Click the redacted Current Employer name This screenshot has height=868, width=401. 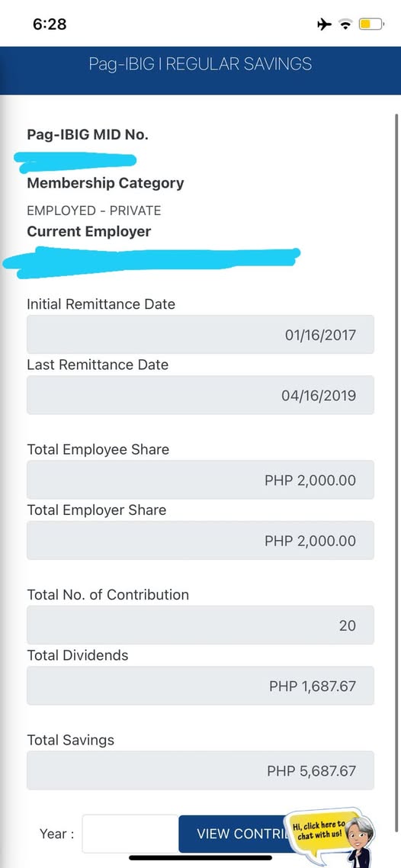tap(151, 262)
